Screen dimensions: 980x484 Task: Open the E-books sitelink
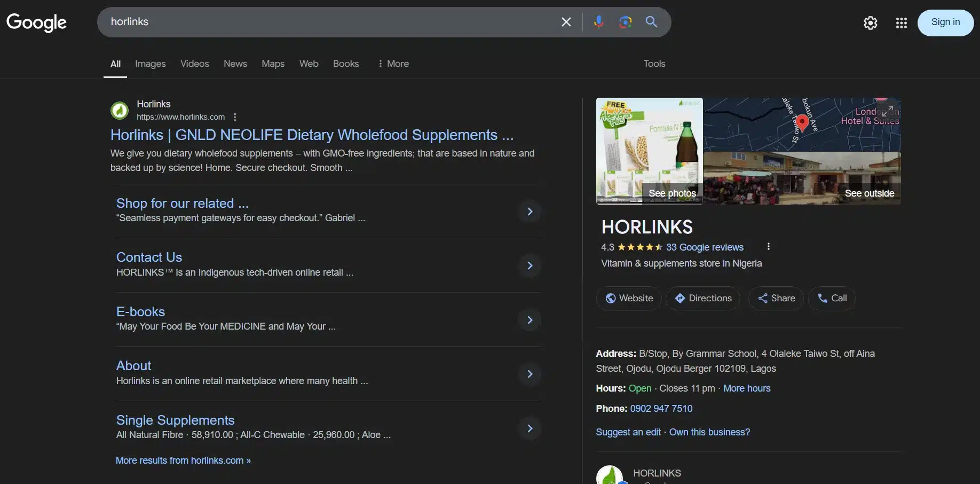pyautogui.click(x=140, y=311)
